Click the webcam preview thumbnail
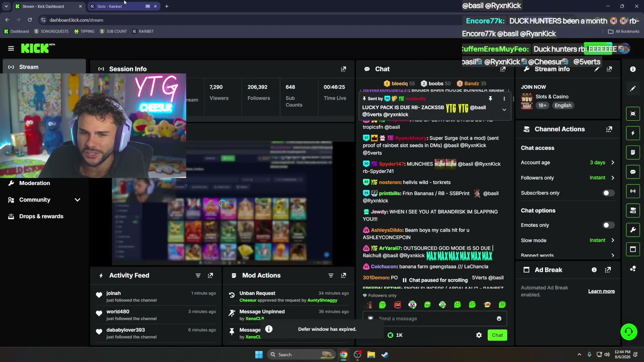Viewport: 644px width, 362px height. coord(93,126)
